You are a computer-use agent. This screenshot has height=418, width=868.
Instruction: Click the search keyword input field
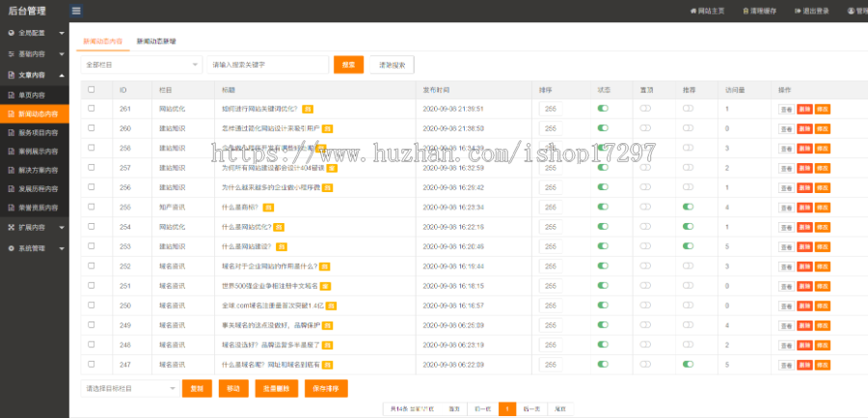point(267,65)
